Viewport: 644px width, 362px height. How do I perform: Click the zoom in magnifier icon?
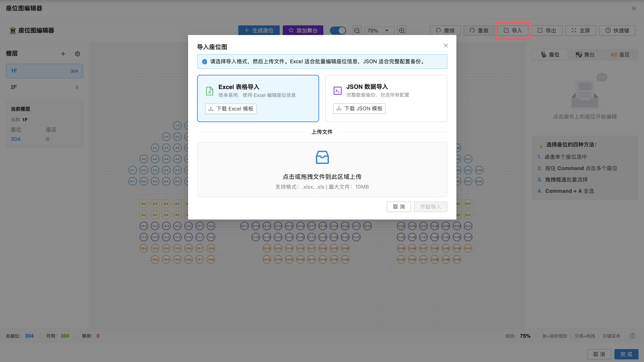(402, 30)
